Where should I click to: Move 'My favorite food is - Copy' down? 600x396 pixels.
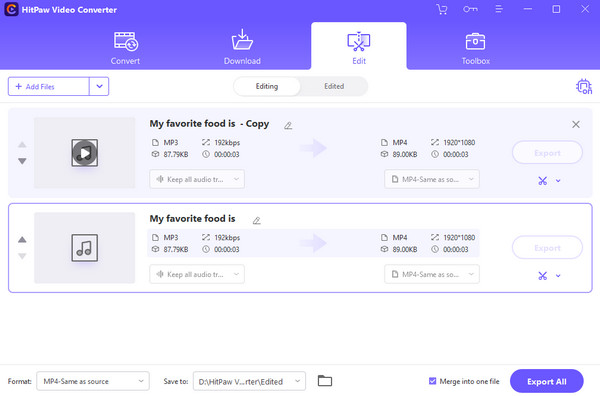[22, 161]
